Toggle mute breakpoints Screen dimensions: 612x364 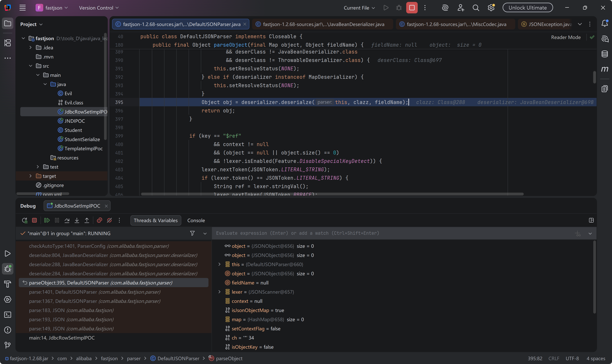109,220
